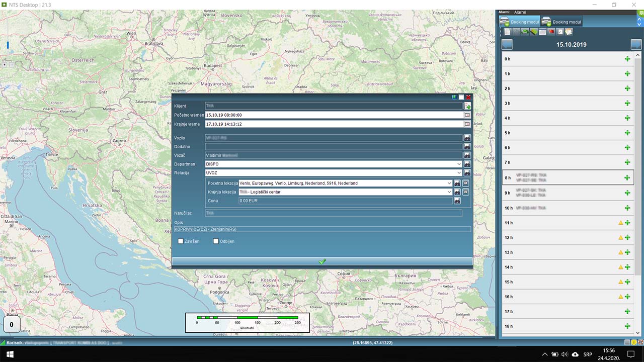Image resolution: width=644 pixels, height=362 pixels.
Task: Select the first Booking modul tab
Action: [x=520, y=22]
